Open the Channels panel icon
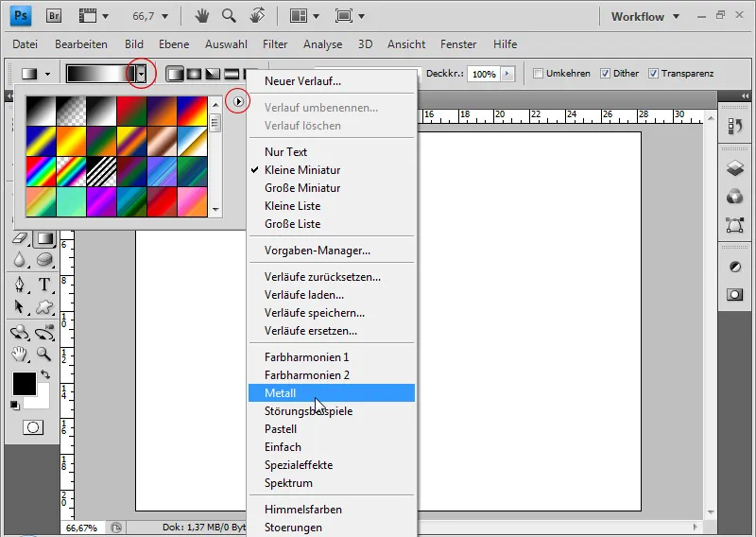Screen dimensions: 756x537 point(735,197)
